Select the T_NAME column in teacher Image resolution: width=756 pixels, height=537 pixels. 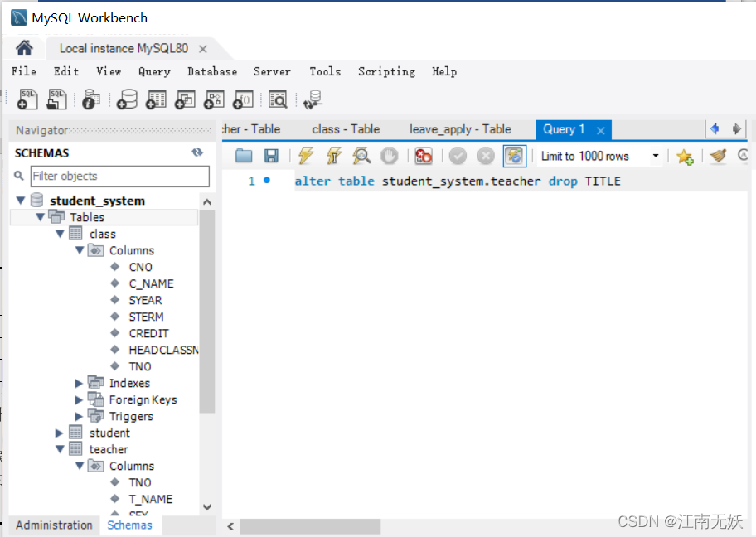150,499
